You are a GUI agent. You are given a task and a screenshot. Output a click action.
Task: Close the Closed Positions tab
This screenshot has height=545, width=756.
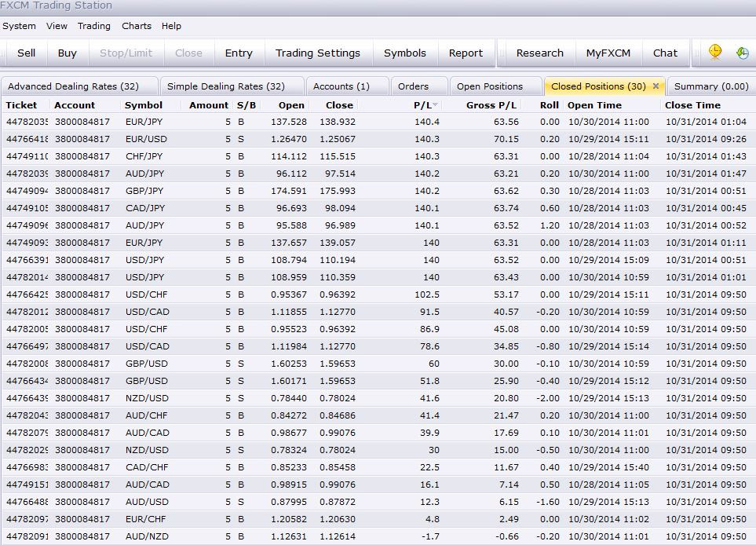coord(656,86)
